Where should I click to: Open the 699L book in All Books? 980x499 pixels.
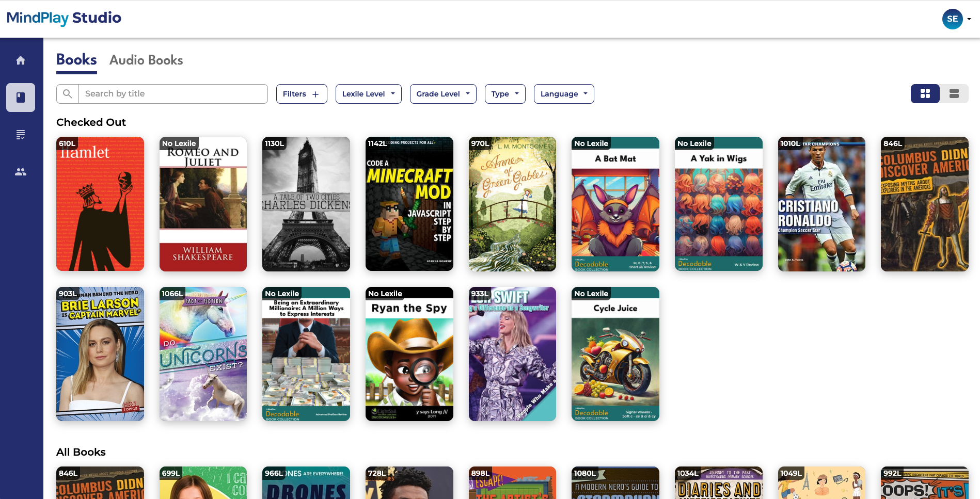tap(203, 483)
